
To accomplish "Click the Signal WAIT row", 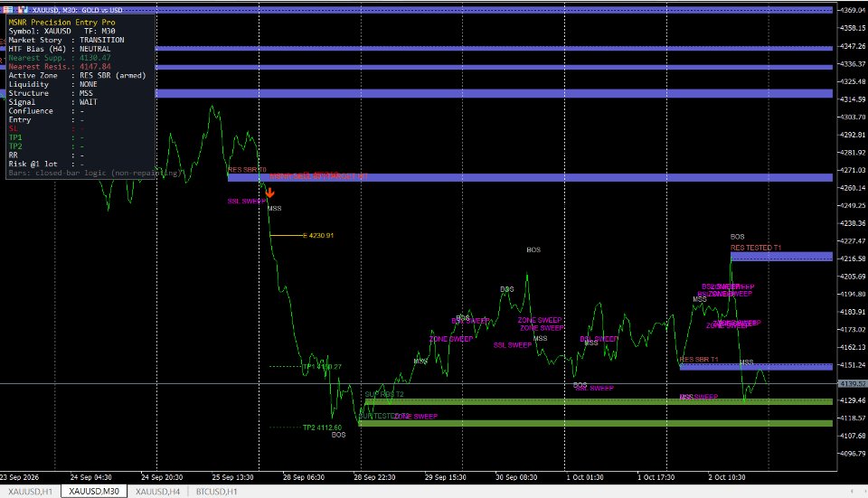I will 53,102.
